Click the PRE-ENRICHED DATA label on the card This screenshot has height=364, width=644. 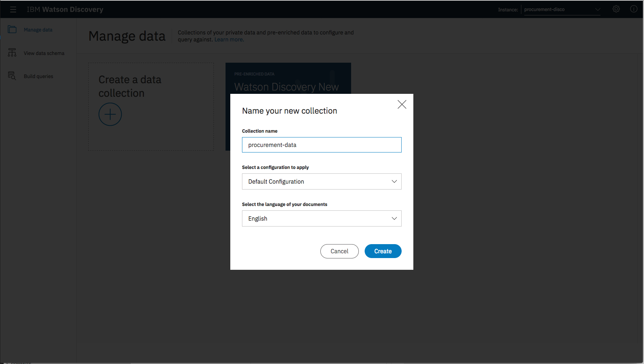[254, 74]
